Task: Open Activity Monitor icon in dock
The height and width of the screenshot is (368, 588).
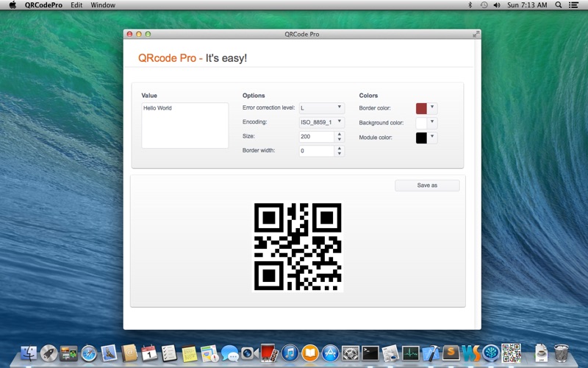Action: 411,353
